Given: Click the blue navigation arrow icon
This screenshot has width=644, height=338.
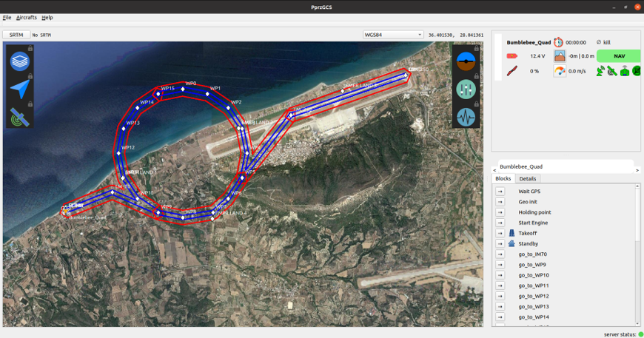Looking at the screenshot, I should 20,89.
